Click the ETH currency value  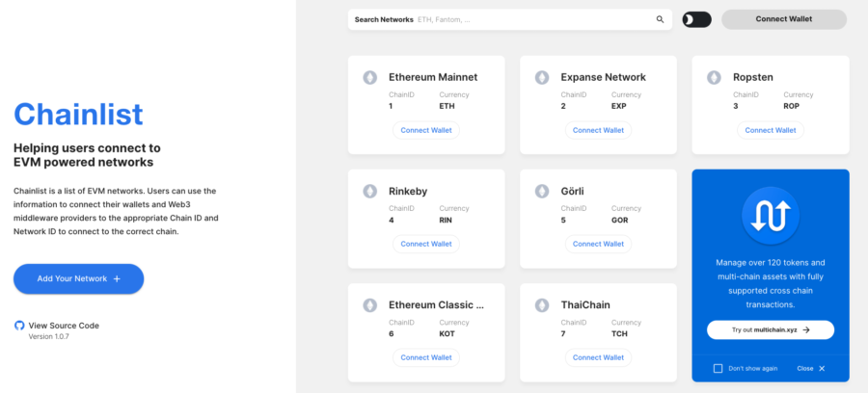click(447, 106)
